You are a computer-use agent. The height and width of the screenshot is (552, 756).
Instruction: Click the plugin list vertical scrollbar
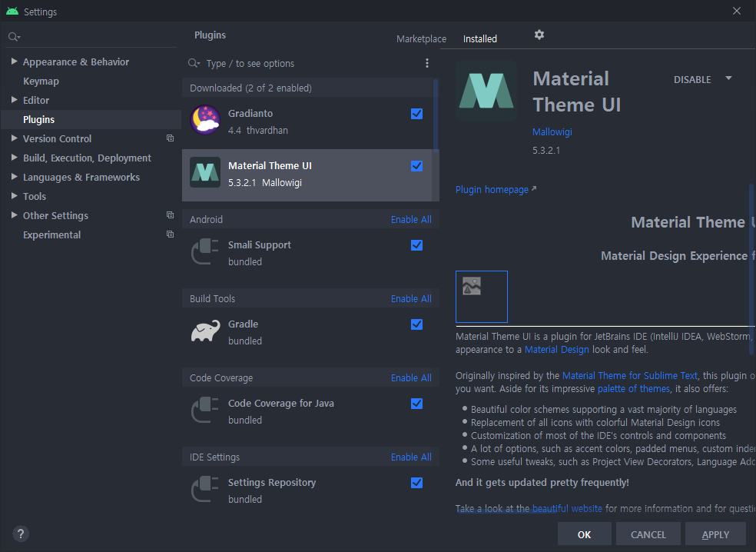point(436,116)
